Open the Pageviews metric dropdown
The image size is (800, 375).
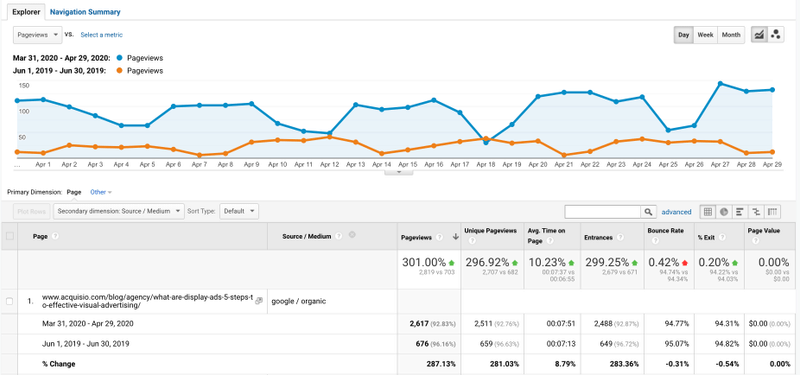(38, 35)
